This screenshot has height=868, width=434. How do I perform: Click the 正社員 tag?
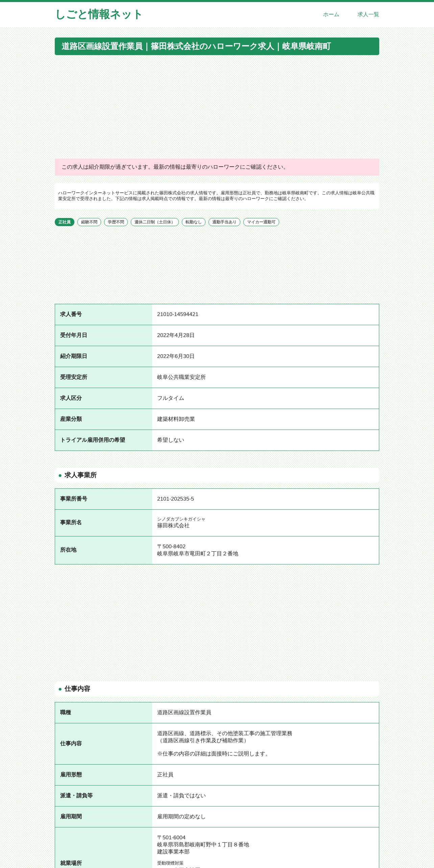point(65,222)
